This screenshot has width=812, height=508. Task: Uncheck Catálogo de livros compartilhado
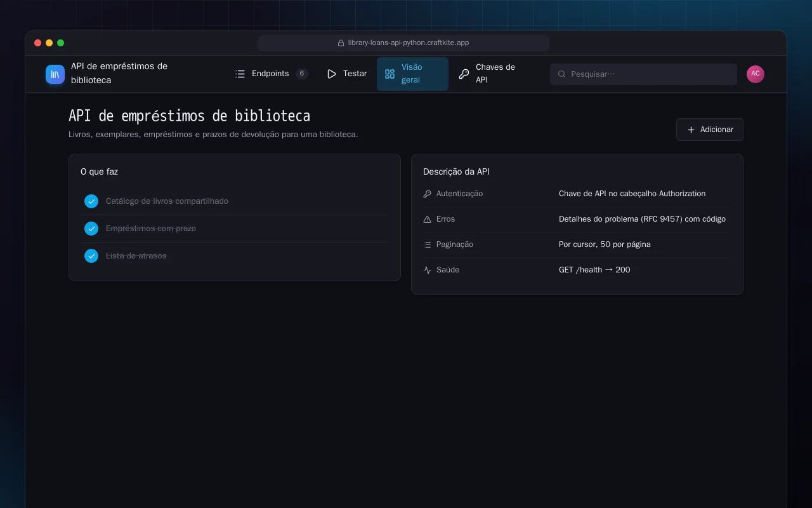tap(91, 201)
